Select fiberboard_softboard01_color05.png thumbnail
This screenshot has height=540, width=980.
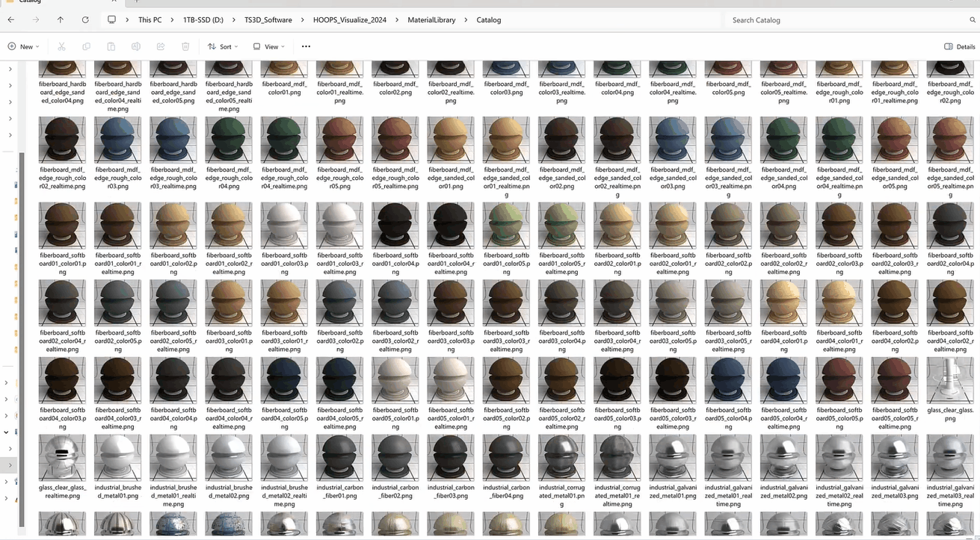506,226
